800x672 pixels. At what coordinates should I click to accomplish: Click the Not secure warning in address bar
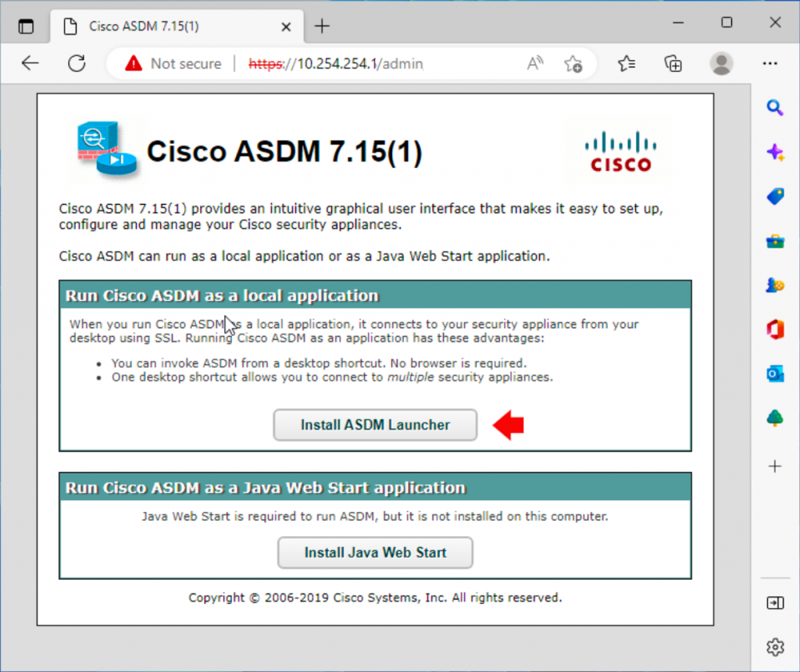click(x=181, y=63)
